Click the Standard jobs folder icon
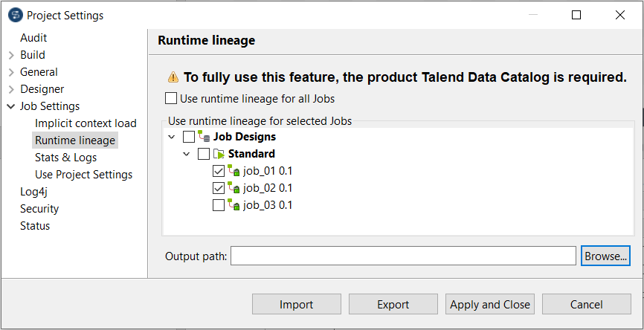The image size is (644, 330). (x=219, y=154)
